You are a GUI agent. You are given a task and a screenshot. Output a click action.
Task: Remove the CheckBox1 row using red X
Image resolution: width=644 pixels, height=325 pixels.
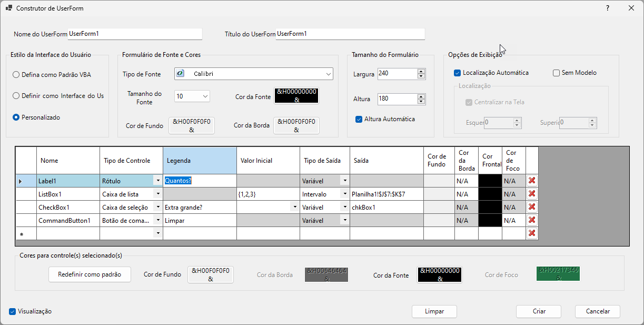pos(532,207)
